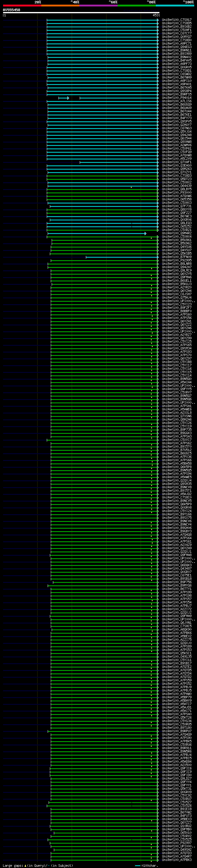This screenshot has height=868, width=197.
Task: Select the UniRef100_P93000 label
Action: (177, 193)
